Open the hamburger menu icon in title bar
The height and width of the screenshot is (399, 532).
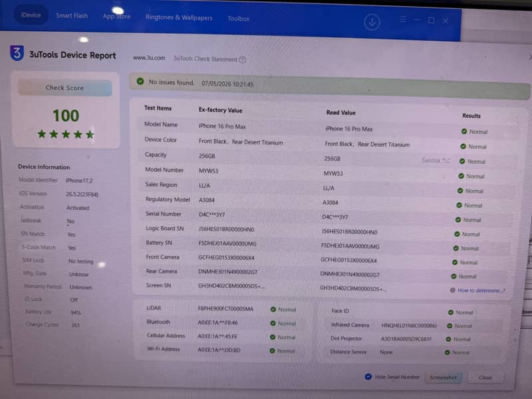403,20
